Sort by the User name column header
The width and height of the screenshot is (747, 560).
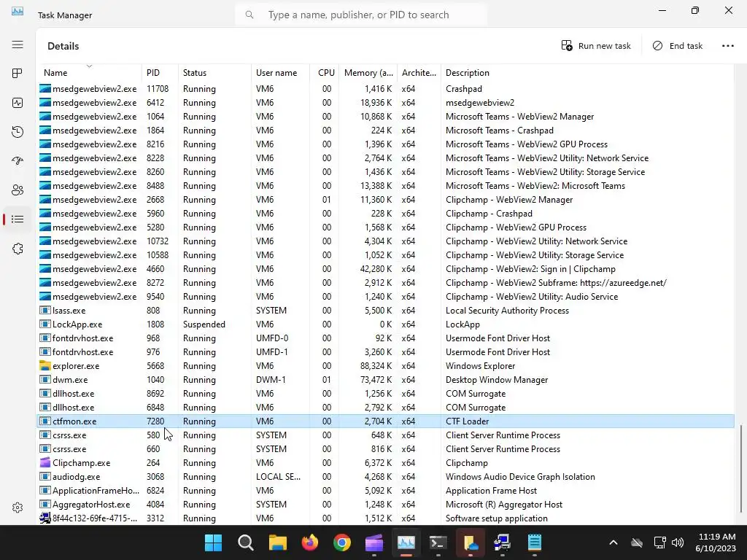click(x=280, y=73)
